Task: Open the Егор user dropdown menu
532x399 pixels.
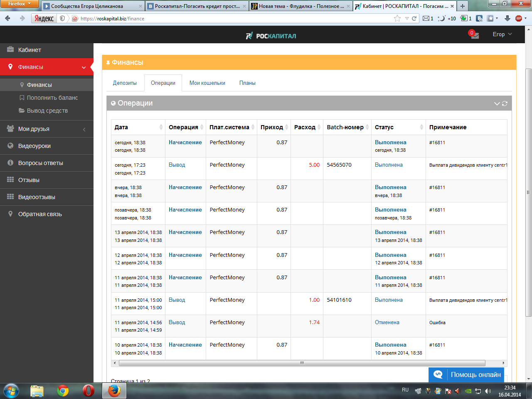Action: coord(502,34)
